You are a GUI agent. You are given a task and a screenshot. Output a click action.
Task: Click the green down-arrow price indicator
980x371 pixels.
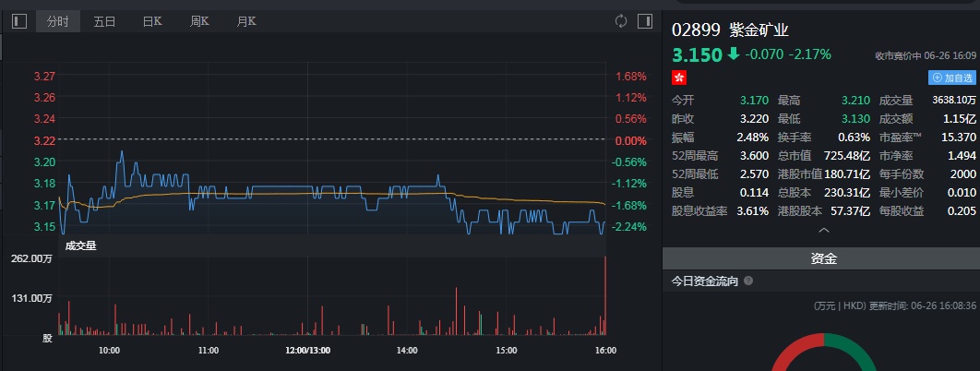click(x=734, y=54)
